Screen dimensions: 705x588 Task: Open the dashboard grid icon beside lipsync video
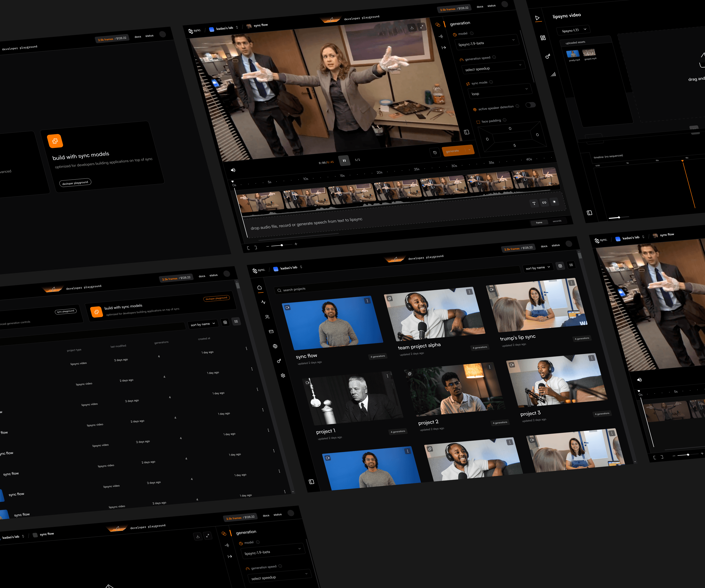point(543,38)
